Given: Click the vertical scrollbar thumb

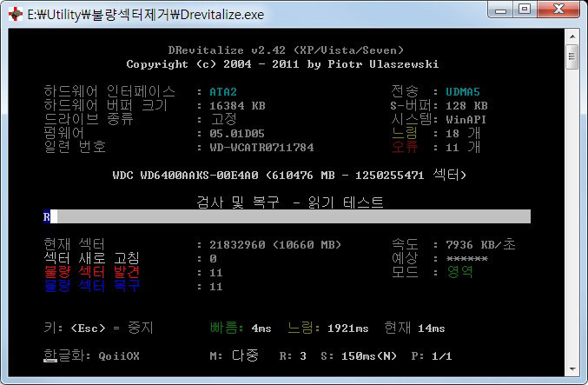Looking at the screenshot, I should [x=572, y=56].
